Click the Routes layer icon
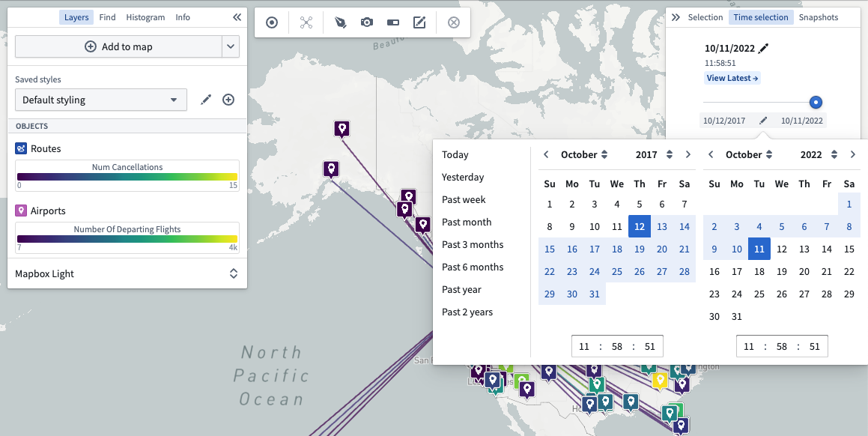The width and height of the screenshot is (868, 436). coord(21,148)
